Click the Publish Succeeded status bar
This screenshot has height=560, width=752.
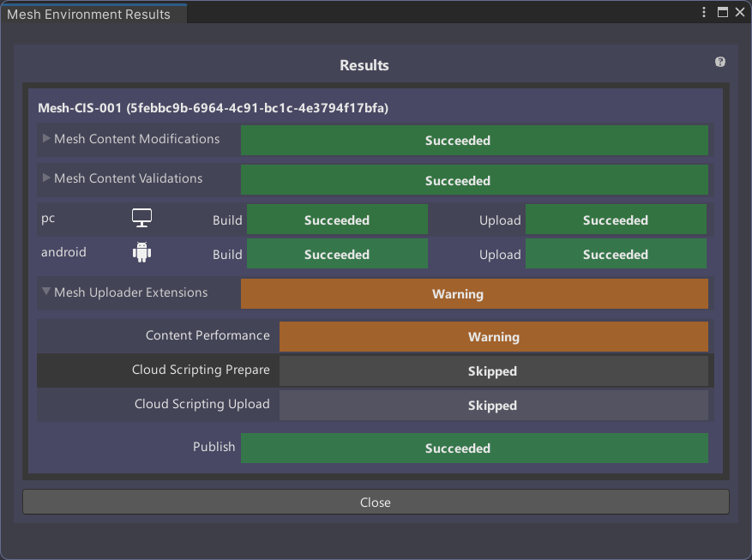pos(474,449)
